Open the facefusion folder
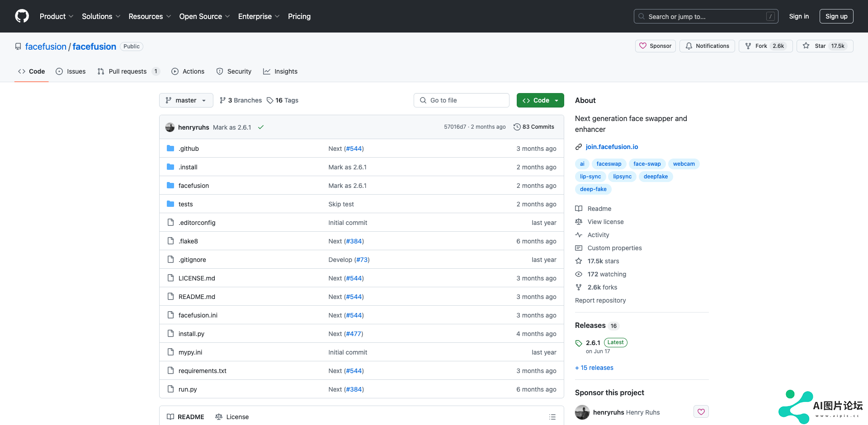Screen dimensions: 868x425 [193, 186]
